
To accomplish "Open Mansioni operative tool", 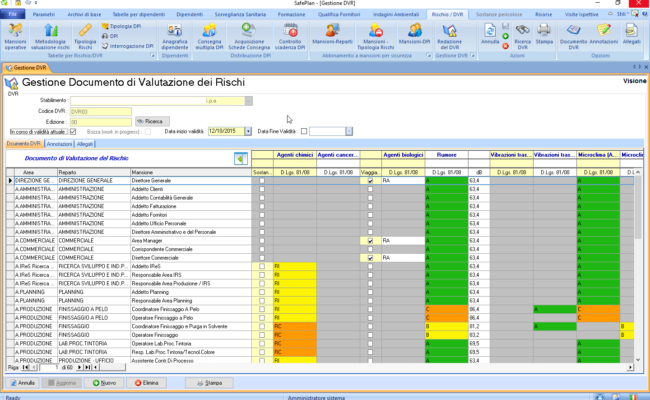I will 15,36.
